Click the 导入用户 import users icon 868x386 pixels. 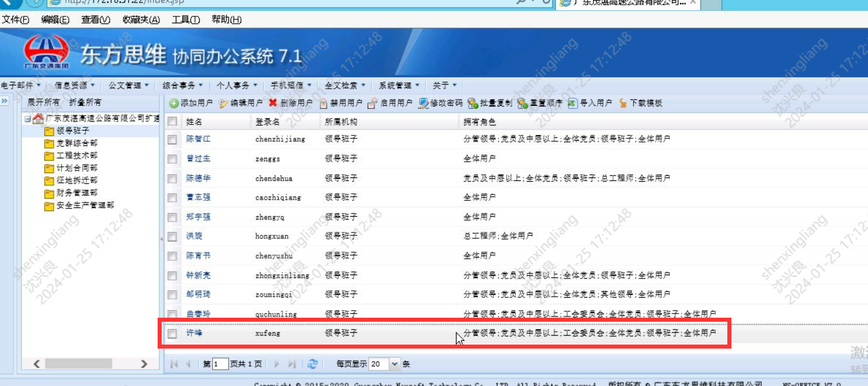[573, 103]
